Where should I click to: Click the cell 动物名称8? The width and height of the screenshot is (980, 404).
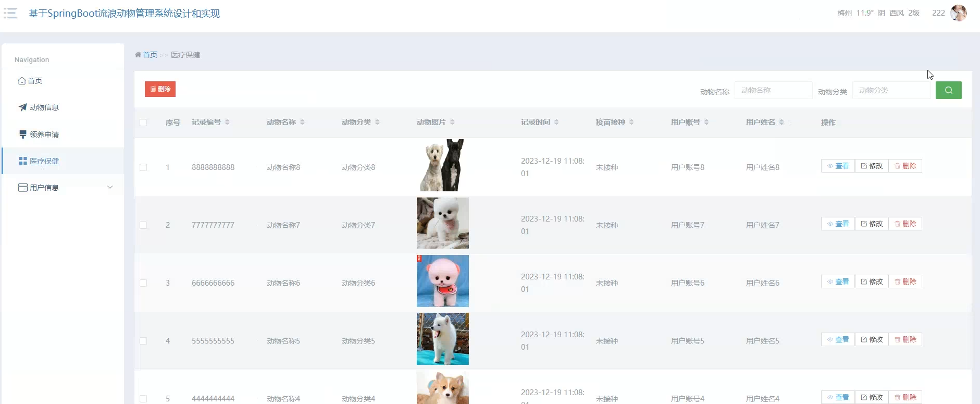[283, 167]
